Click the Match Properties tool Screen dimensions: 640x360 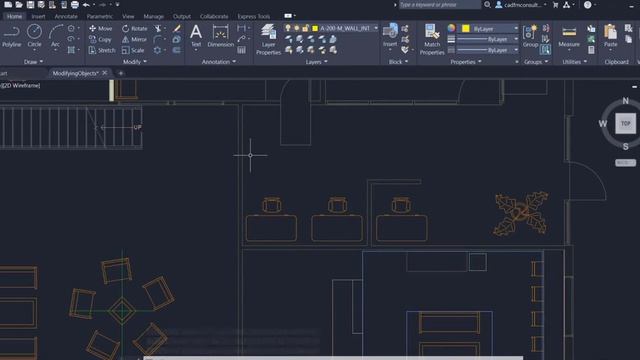coord(432,39)
